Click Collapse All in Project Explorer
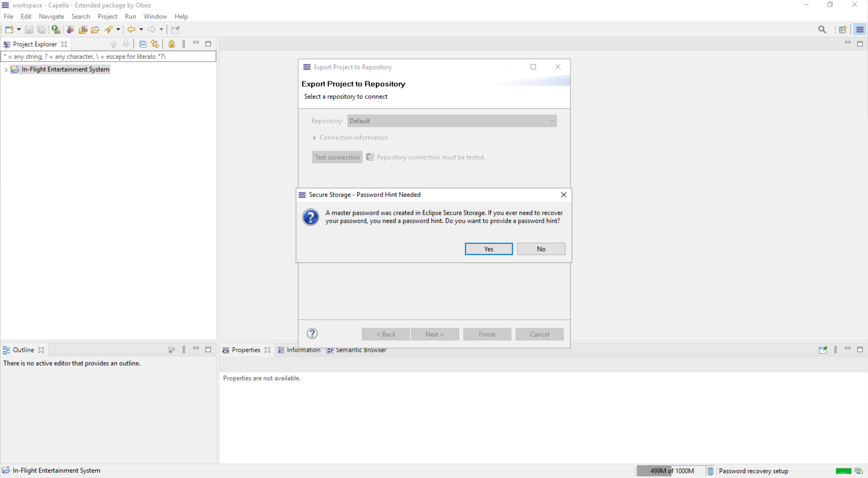Screen dimensions: 868x478 click(x=143, y=44)
